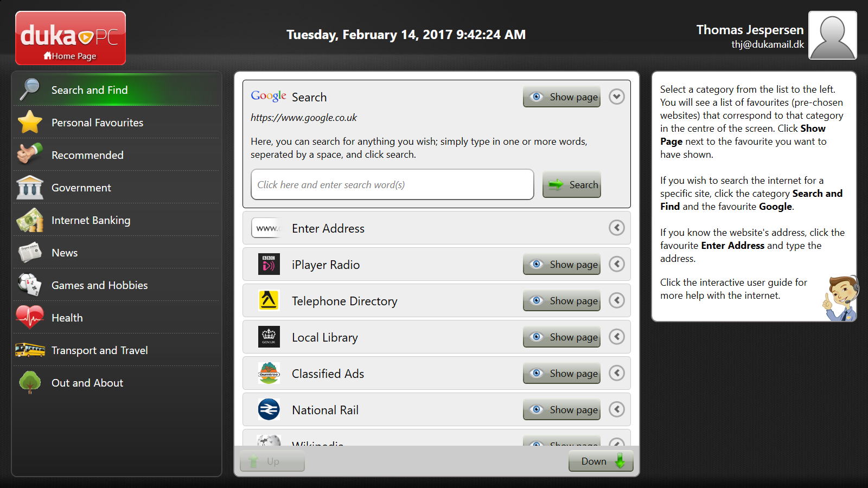The height and width of the screenshot is (488, 868).
Task: Click the Telephone Directory yellow icon
Action: click(x=269, y=300)
